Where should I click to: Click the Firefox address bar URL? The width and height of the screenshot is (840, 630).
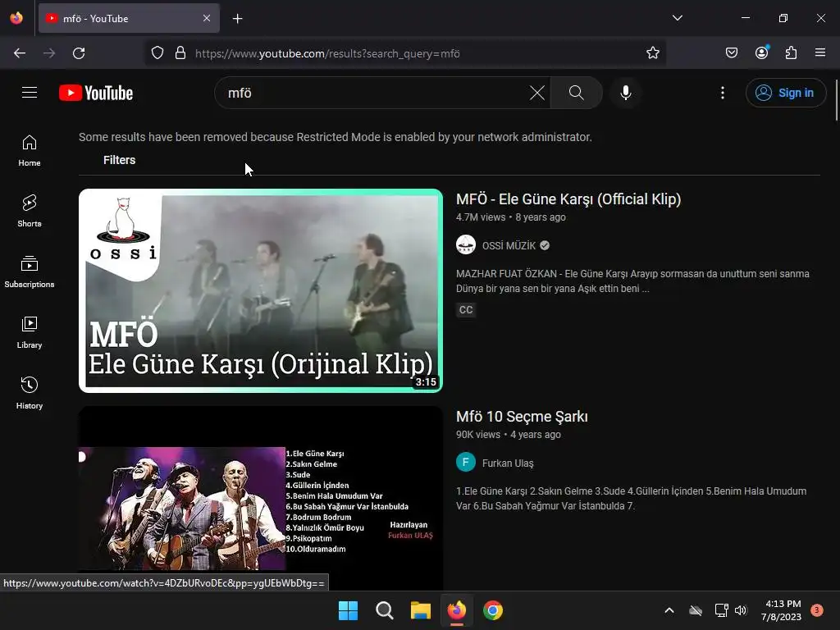tap(327, 53)
